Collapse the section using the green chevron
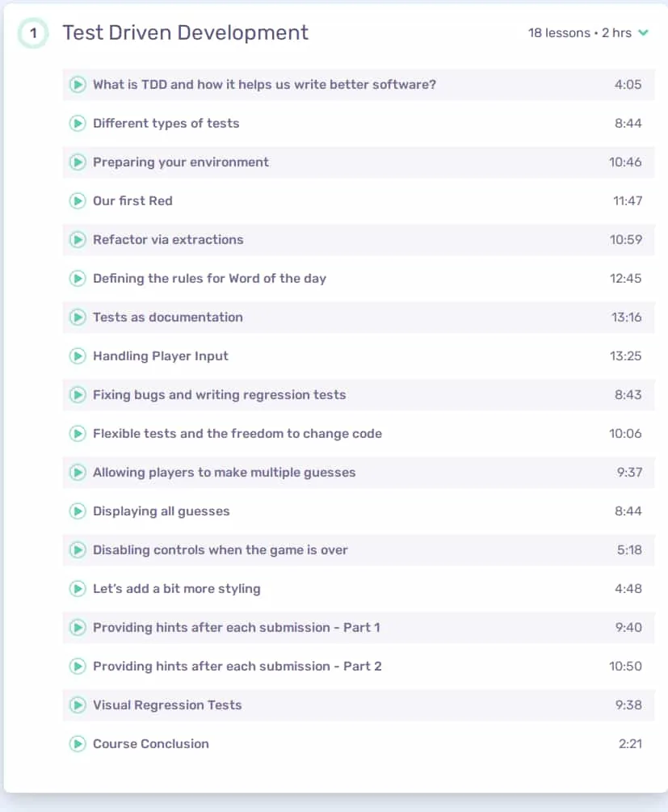668x812 pixels. coord(643,32)
